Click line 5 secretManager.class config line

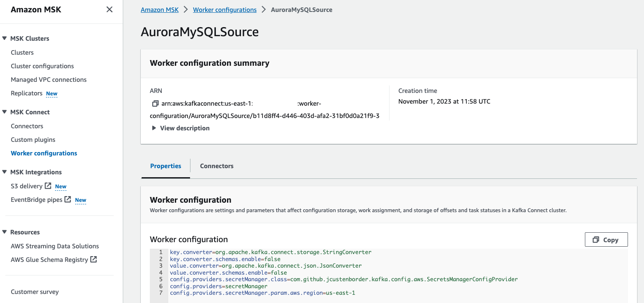pyautogui.click(x=344, y=280)
